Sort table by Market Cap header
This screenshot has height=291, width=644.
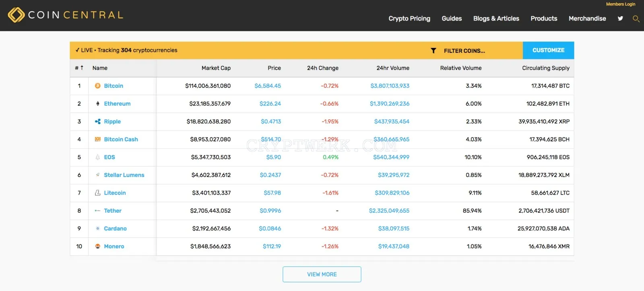216,68
